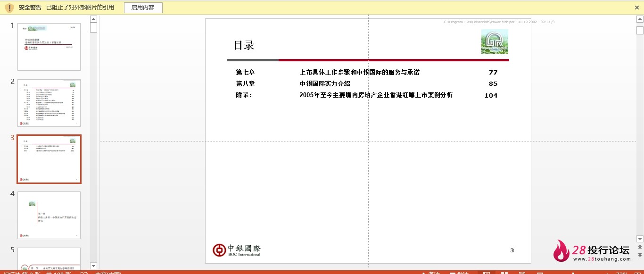The width and height of the screenshot is (644, 274).
Task: Click the security warning shield icon
Action: (x=9, y=8)
